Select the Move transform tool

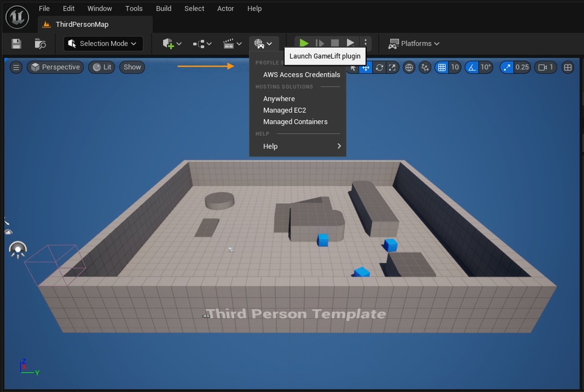(366, 67)
